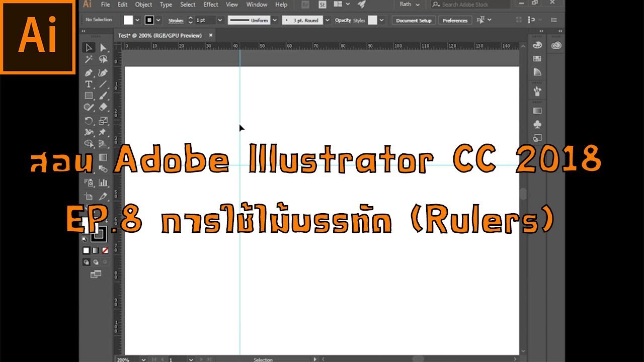Click the vertical scrollbar thumb
644x362 pixels.
(x=523, y=194)
